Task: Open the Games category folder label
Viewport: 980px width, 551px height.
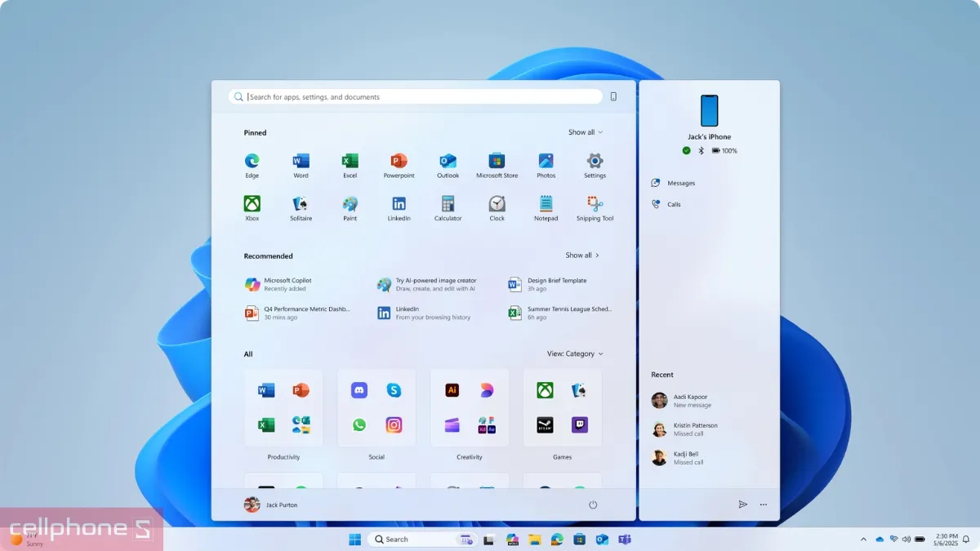Action: pyautogui.click(x=562, y=457)
